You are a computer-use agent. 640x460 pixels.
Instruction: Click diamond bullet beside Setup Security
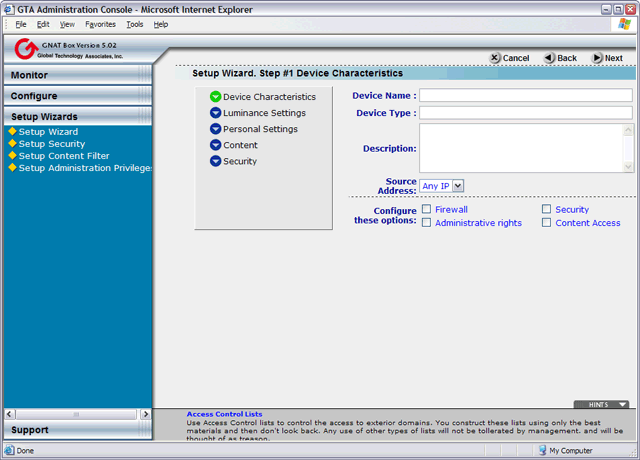pyautogui.click(x=13, y=143)
